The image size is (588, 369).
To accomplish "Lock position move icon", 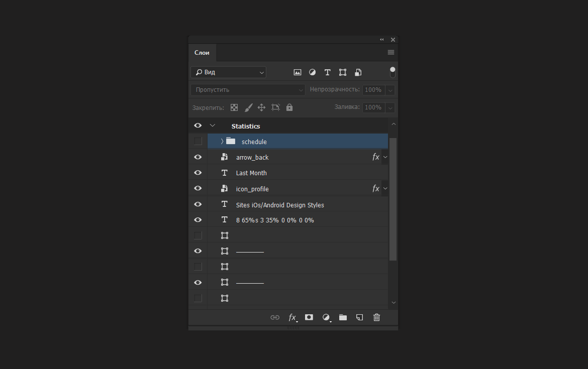I will point(262,107).
